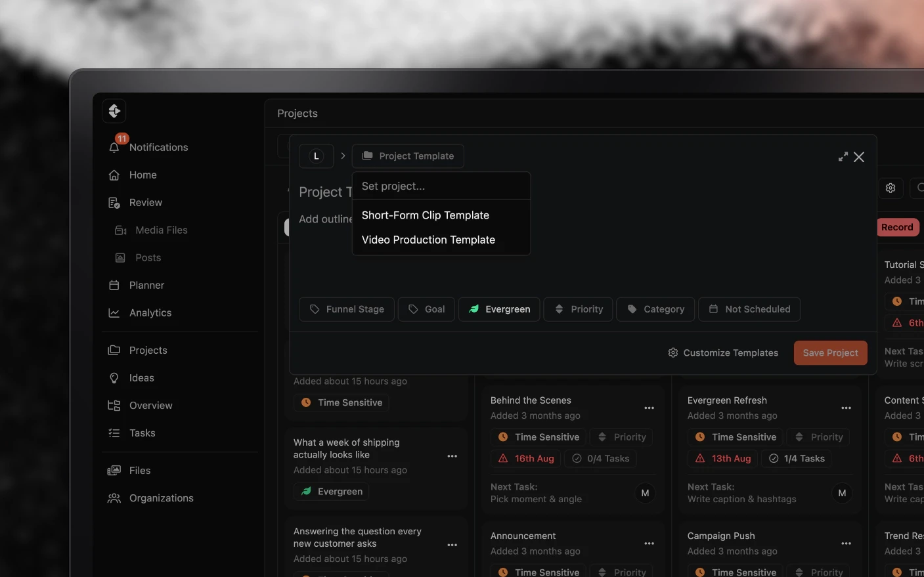The height and width of the screenshot is (577, 924).
Task: Click Pick moment & angle next task
Action: (536, 500)
